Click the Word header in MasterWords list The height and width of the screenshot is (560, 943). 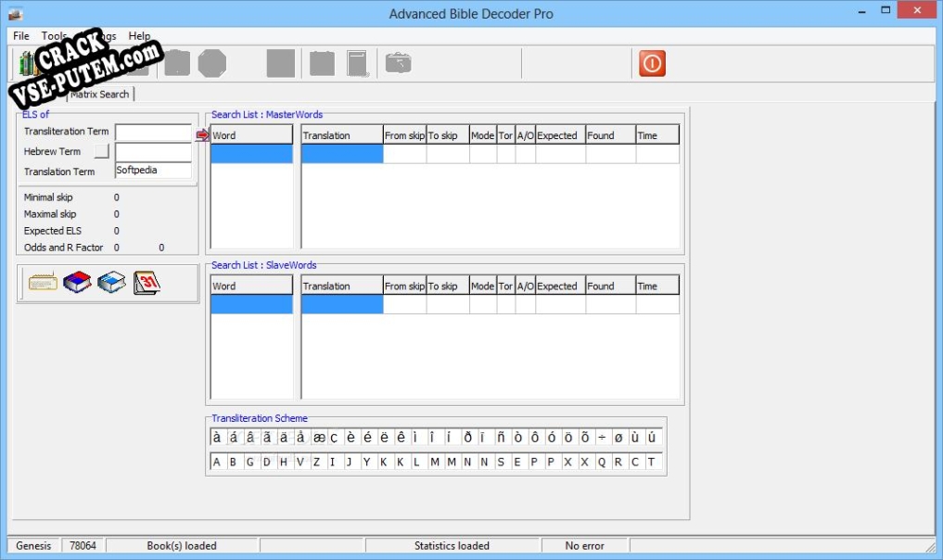(x=251, y=134)
